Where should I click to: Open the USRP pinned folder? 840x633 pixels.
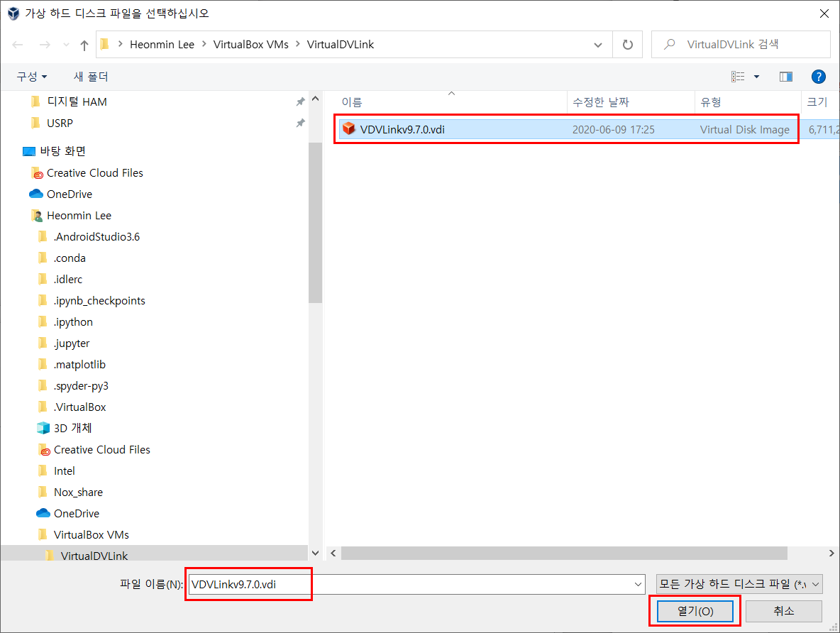pos(60,123)
